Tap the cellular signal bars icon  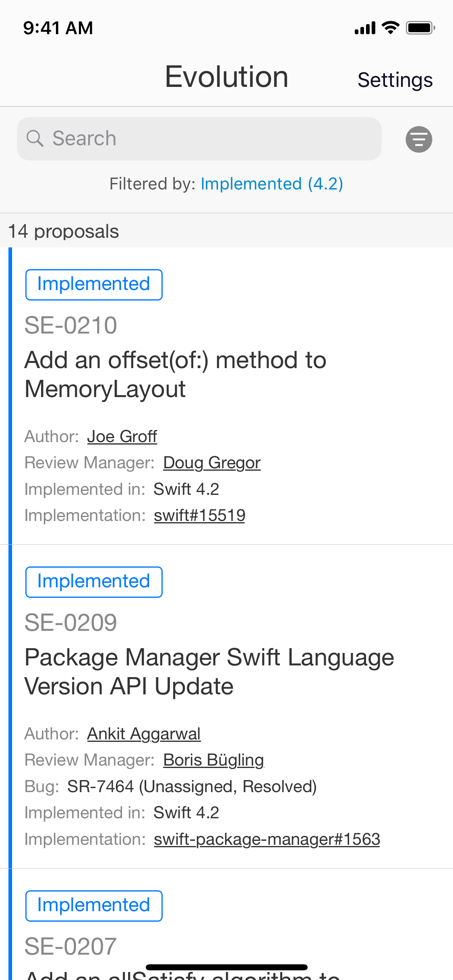pyautogui.click(x=365, y=28)
